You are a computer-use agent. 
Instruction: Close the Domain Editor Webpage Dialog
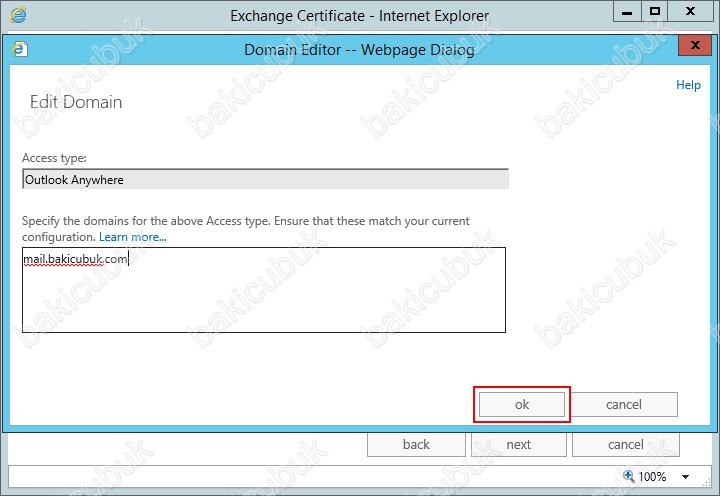coord(695,45)
